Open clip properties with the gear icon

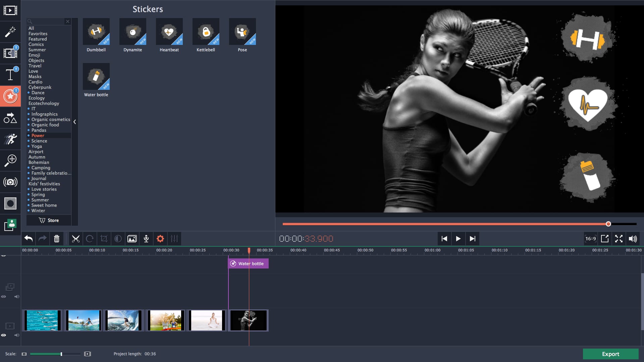(x=160, y=239)
